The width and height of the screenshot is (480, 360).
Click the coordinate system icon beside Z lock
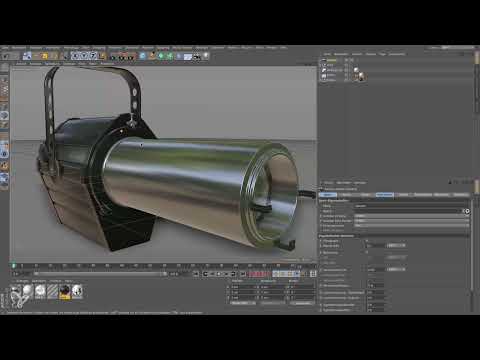coord(102,56)
